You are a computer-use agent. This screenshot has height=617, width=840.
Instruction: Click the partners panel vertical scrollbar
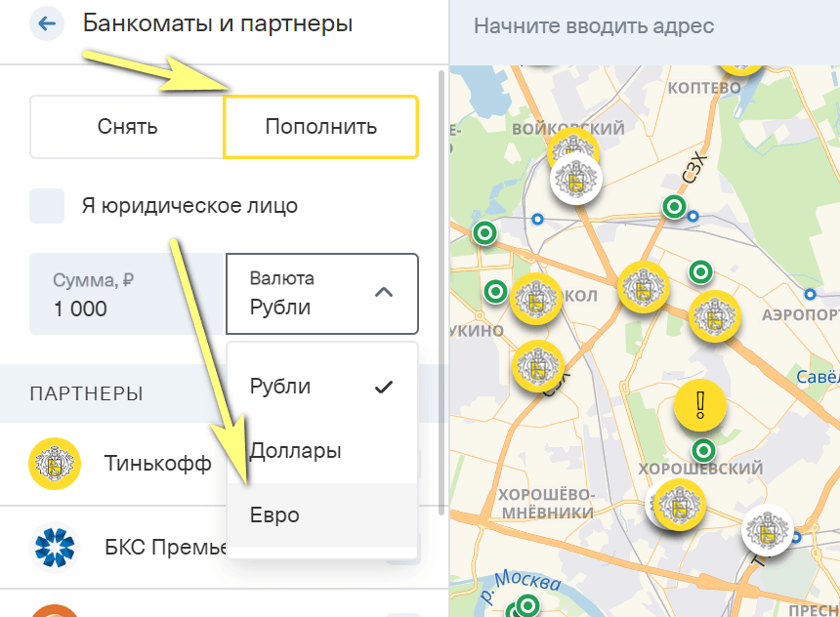point(441,292)
